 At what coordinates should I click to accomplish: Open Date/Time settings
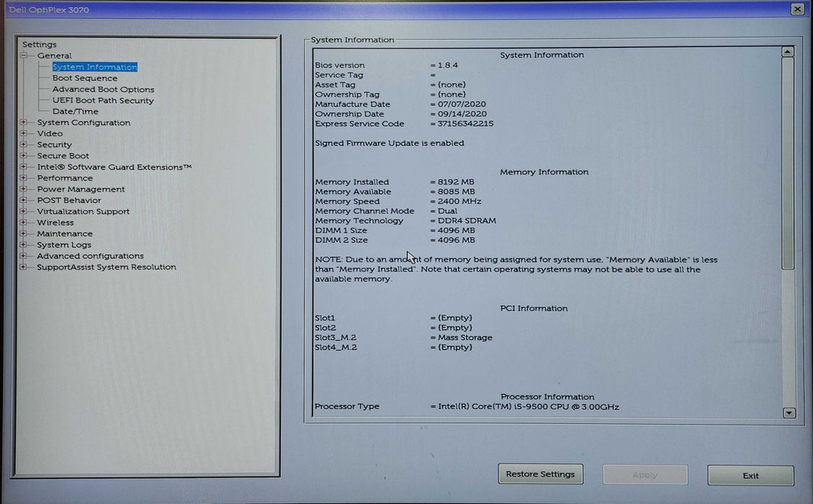pyautogui.click(x=75, y=112)
